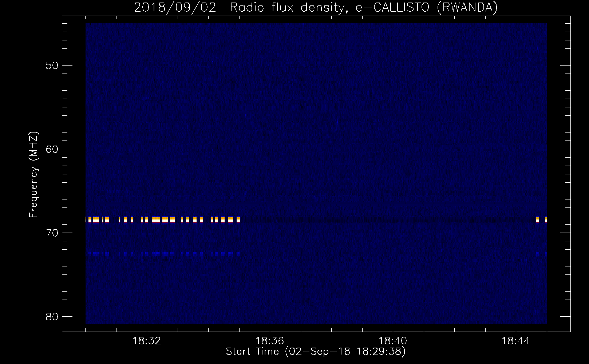
Task: Click the 60 frequency axis label
Action: [52, 149]
